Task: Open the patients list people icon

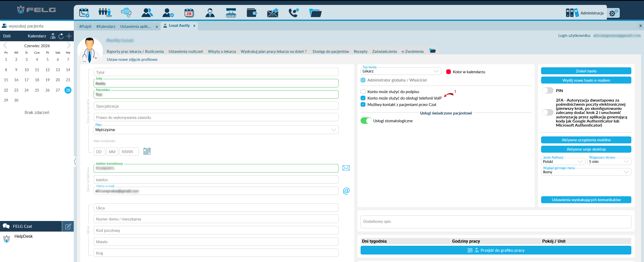Action: coord(147,13)
